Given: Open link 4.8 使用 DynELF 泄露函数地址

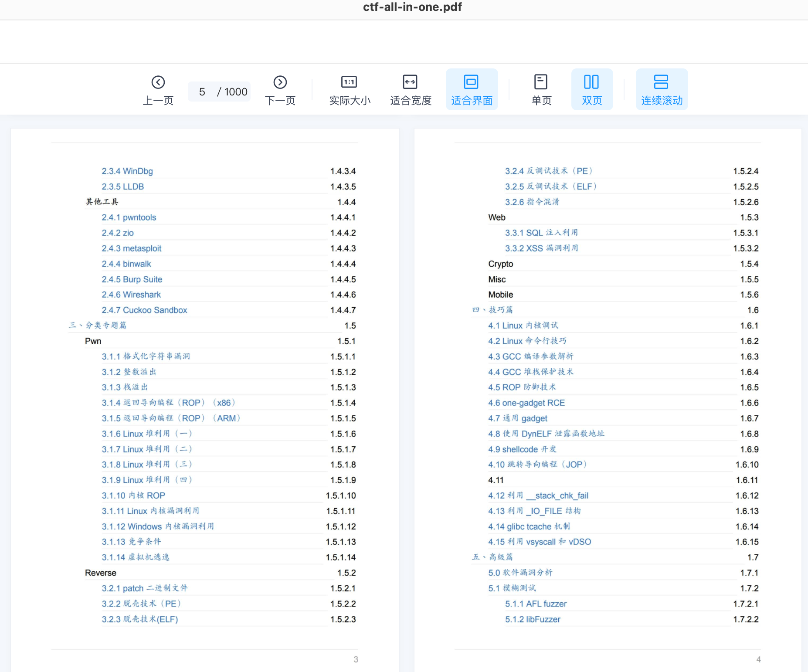Looking at the screenshot, I should point(547,434).
